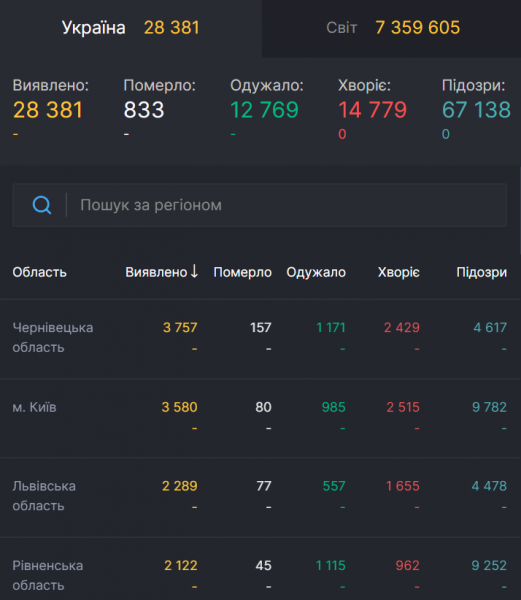Sort table by Виявлено column header
The height and width of the screenshot is (600, 521).
156,272
